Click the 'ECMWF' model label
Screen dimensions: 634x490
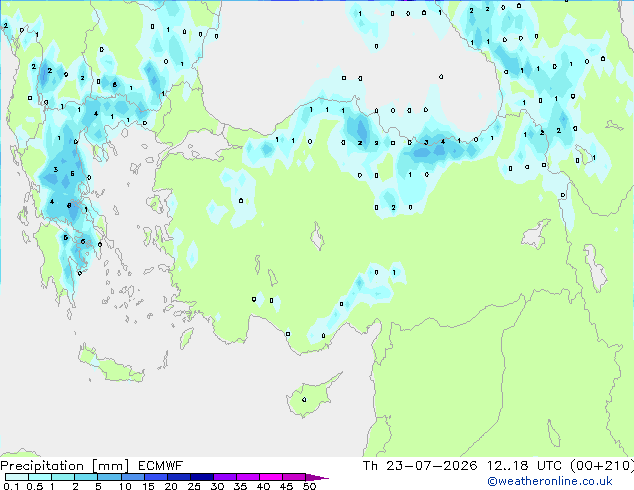161,466
